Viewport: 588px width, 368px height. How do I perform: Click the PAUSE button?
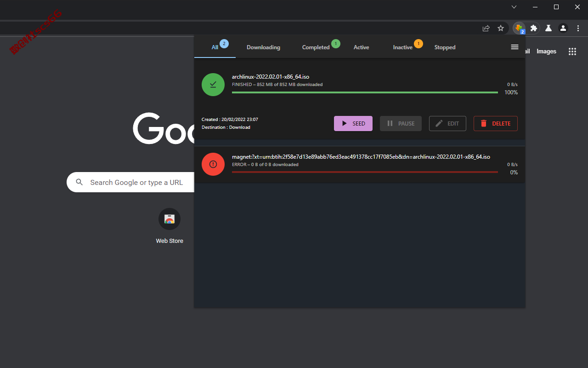[401, 123]
